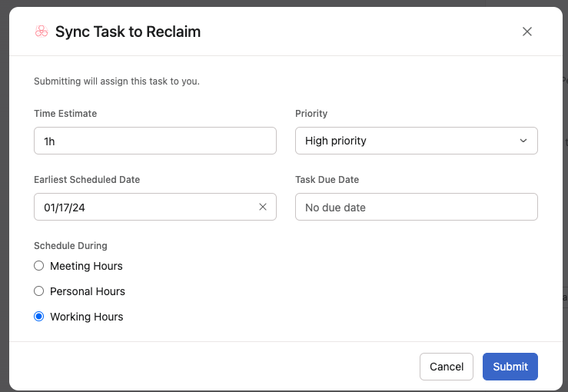Clear the Earliest Scheduled Date with X icon
Image resolution: width=568 pixels, height=392 pixels.
pyautogui.click(x=263, y=207)
